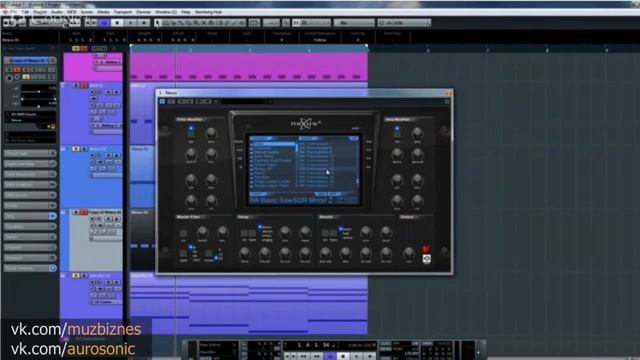Viewport: 640px width, 360px height.
Task: Start playback from the top toolbar
Action: pos(131,23)
